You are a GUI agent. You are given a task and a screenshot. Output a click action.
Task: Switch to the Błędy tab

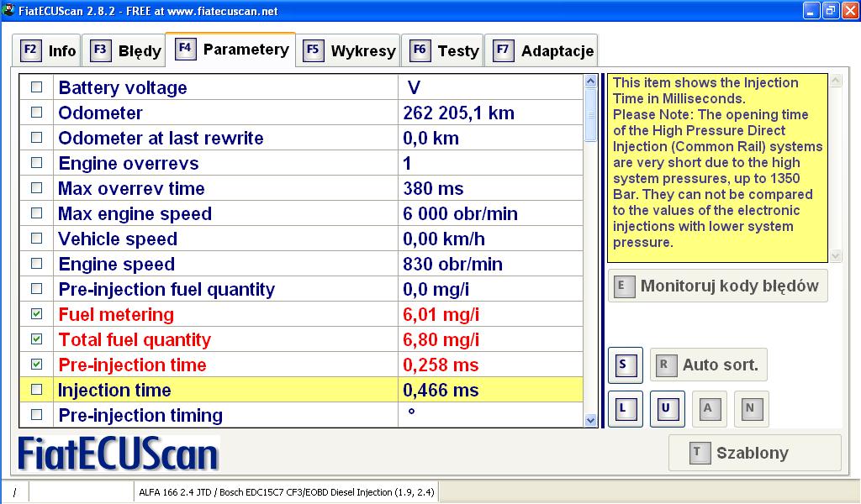(x=126, y=51)
